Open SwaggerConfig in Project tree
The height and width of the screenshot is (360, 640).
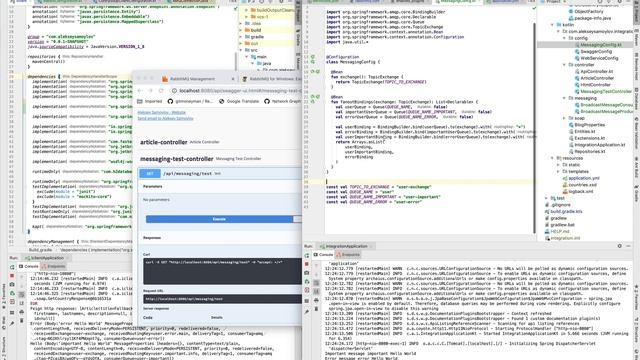pos(596,51)
